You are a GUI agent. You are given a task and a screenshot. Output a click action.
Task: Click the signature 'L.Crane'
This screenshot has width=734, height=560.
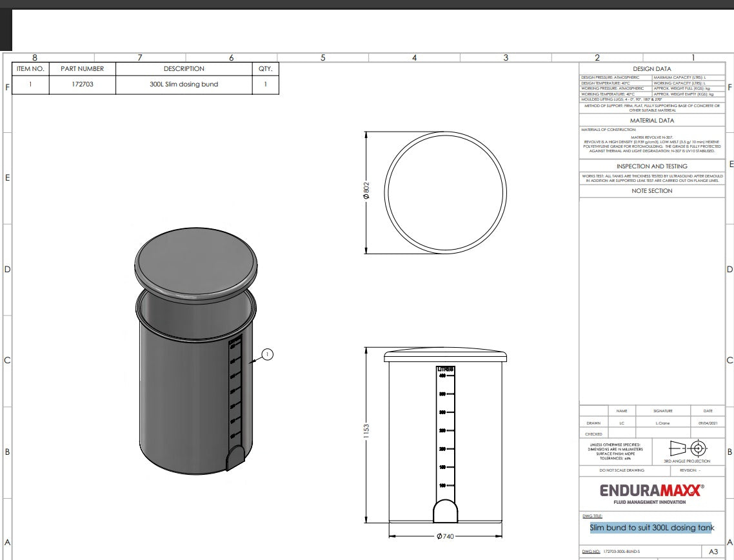(662, 423)
